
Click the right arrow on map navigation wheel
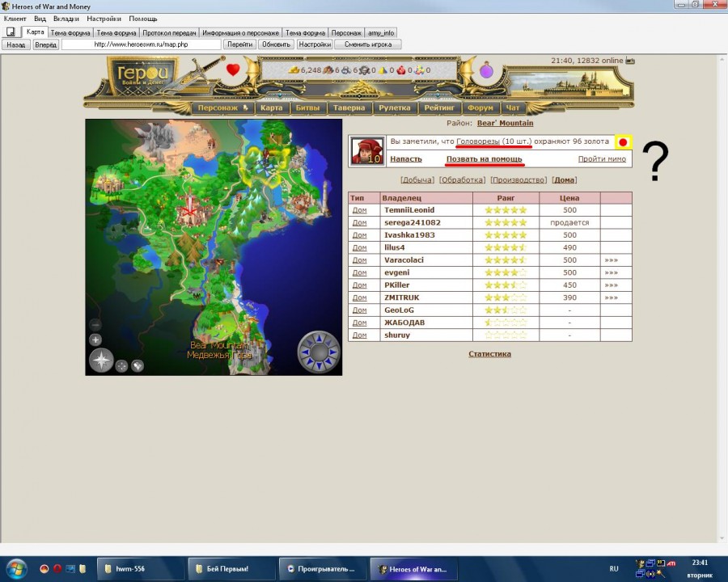pyautogui.click(x=334, y=352)
